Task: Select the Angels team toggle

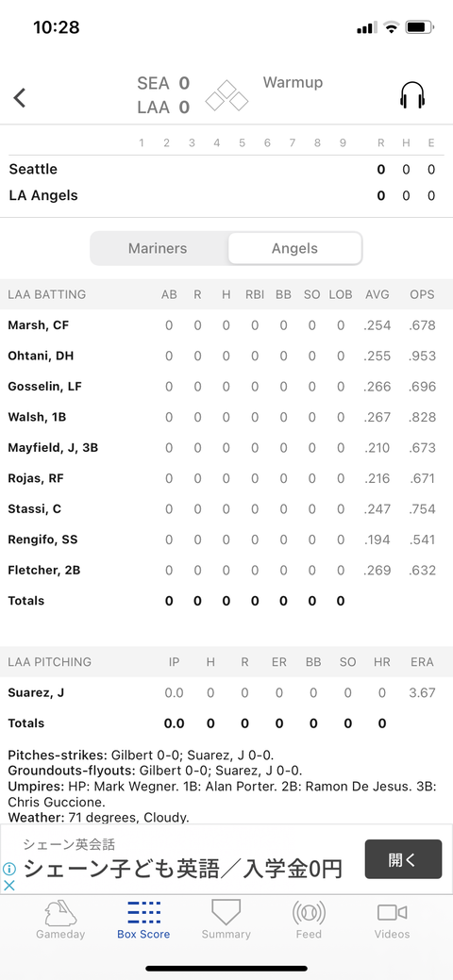Action: tap(294, 248)
